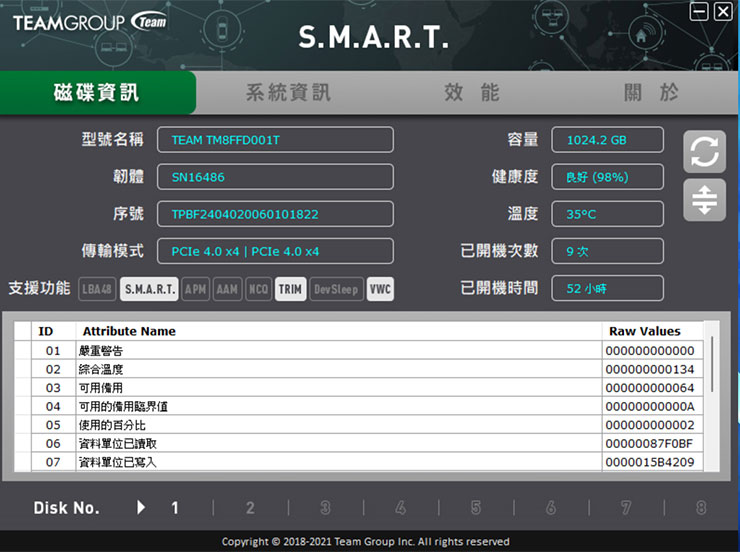Select disk number 7
Viewport: 740px width, 552px height.
click(x=626, y=508)
